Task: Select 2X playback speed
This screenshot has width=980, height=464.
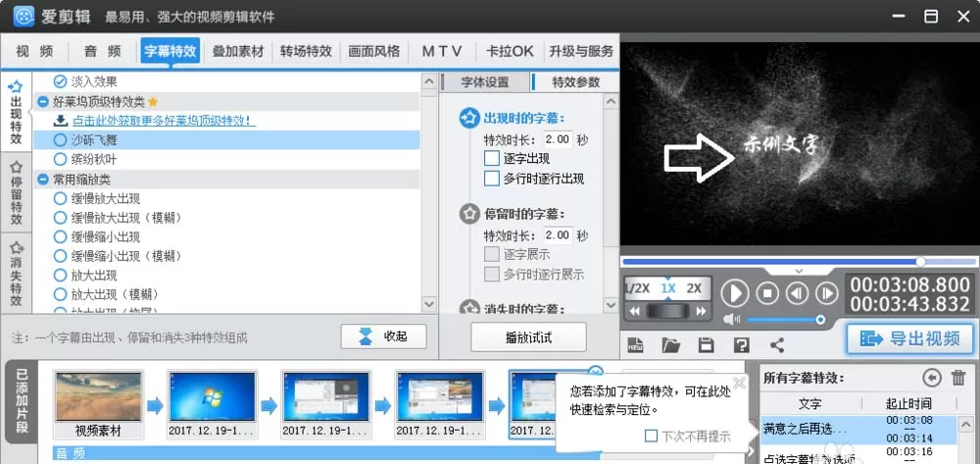Action: pyautogui.click(x=694, y=288)
